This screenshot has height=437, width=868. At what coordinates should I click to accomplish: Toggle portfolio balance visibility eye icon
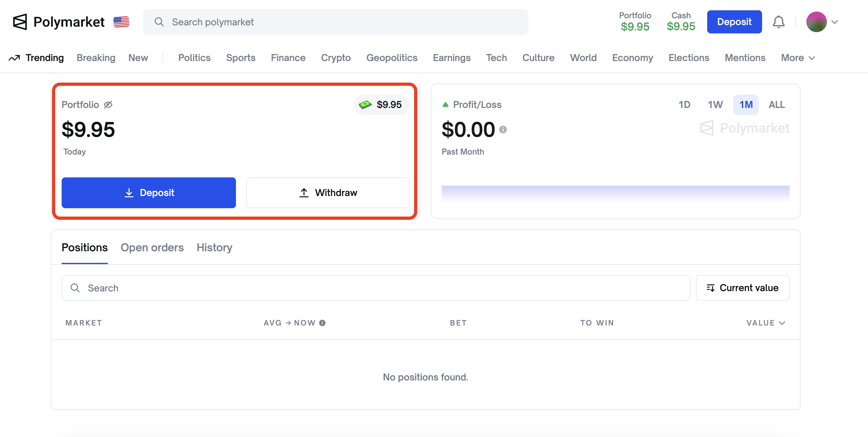click(x=108, y=104)
